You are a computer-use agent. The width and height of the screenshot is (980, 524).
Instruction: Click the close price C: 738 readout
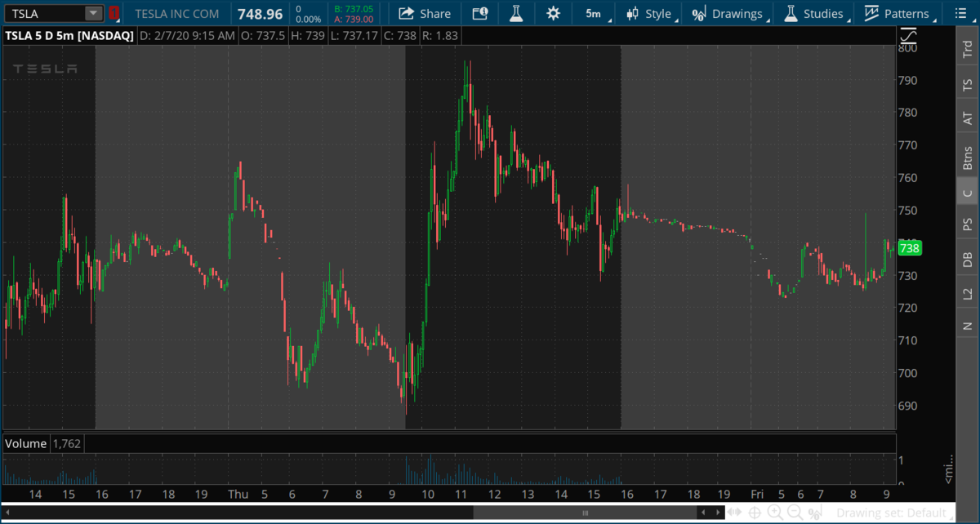(x=399, y=36)
